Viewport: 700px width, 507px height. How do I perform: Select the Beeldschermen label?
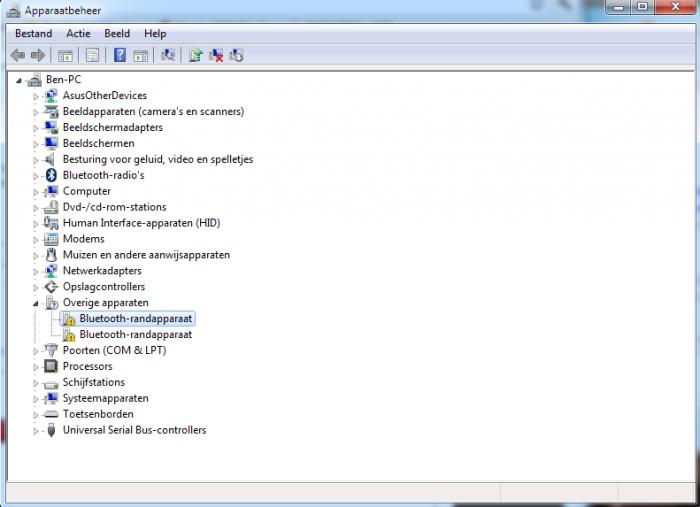(x=99, y=143)
